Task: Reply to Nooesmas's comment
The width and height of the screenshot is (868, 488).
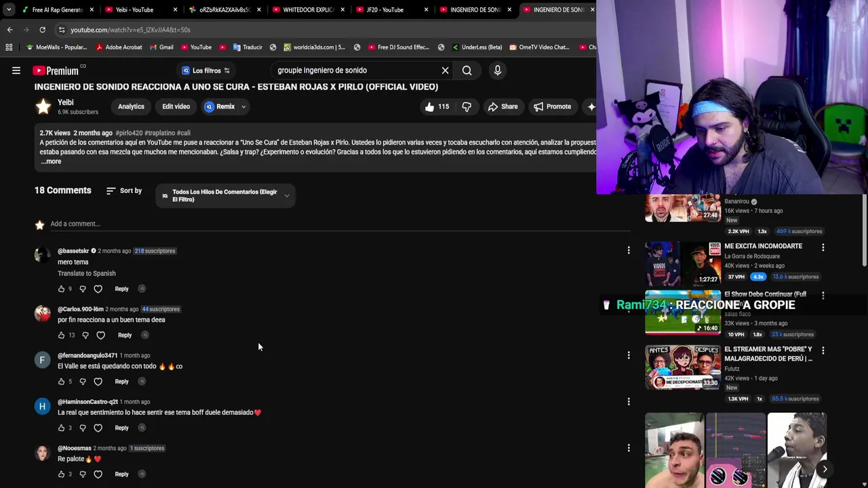Action: [121, 474]
